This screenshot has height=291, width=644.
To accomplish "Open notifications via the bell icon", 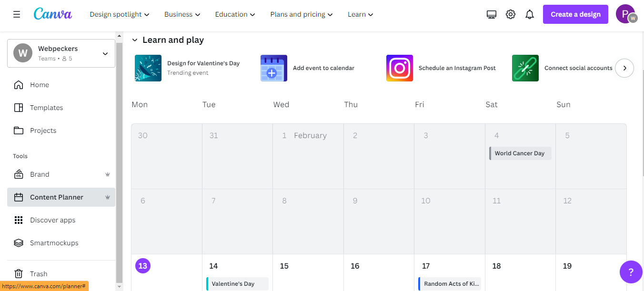I will coord(529,14).
